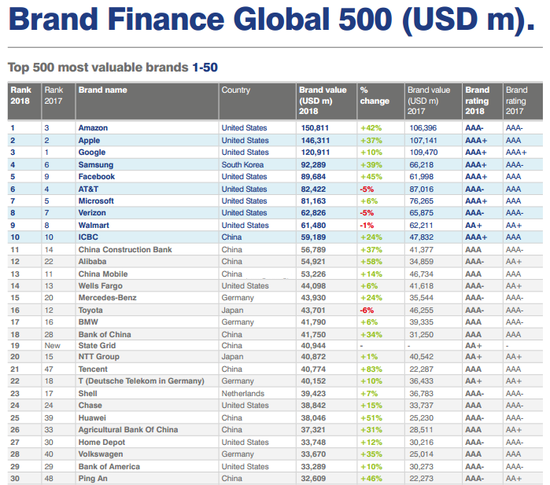Click Shell's Netherlands country cell
Image resolution: width=550 pixels, height=485 pixels.
point(243,394)
